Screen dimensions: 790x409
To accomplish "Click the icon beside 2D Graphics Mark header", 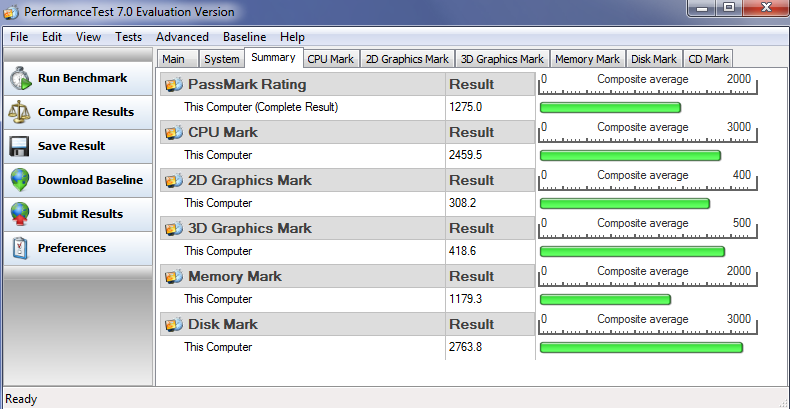I will pyautogui.click(x=174, y=180).
